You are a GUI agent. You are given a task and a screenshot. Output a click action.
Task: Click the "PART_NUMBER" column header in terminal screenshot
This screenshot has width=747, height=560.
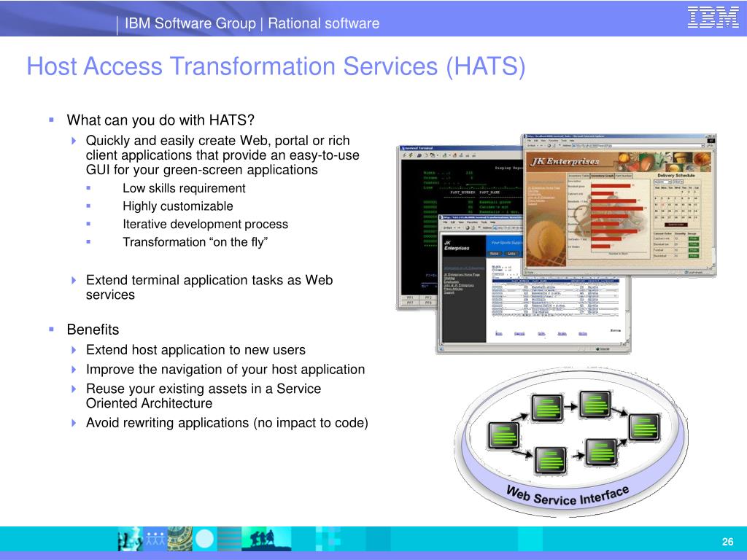click(x=462, y=192)
